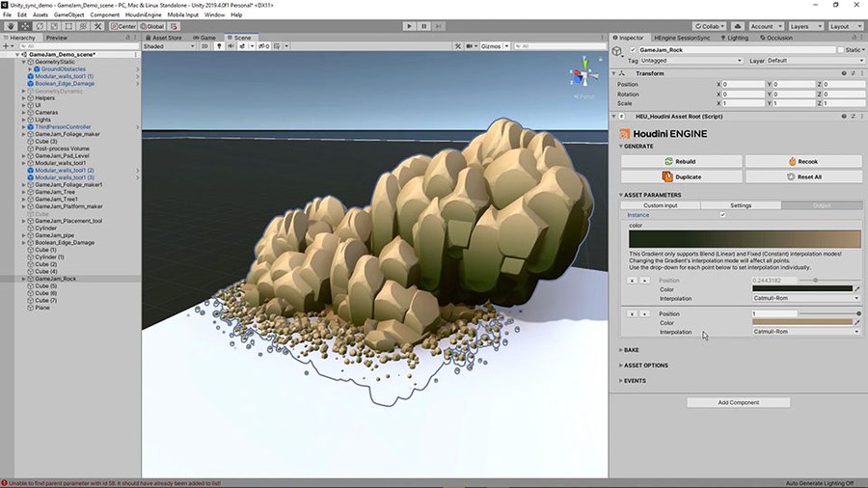Select the Hand tool in main toolbar
The height and width of the screenshot is (488, 868).
pyautogui.click(x=11, y=26)
